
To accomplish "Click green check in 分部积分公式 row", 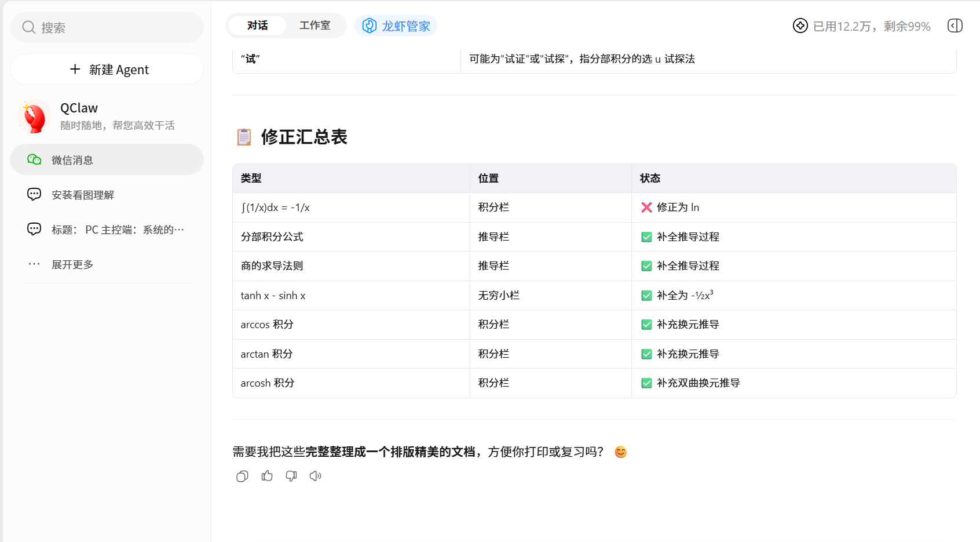I will coord(646,237).
